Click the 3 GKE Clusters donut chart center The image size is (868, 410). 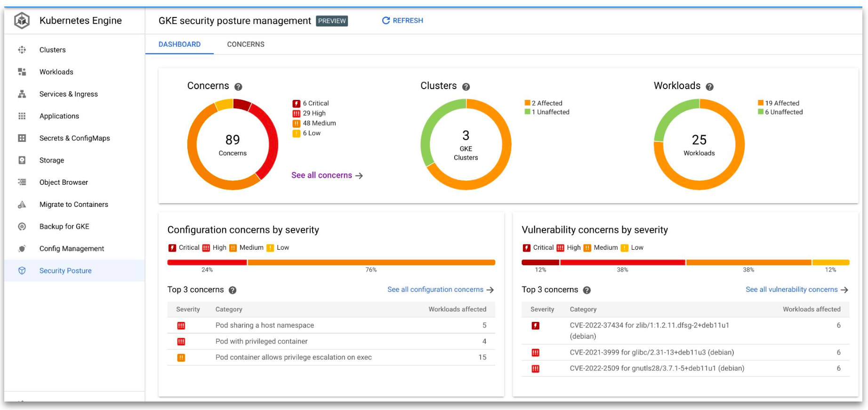466,145
